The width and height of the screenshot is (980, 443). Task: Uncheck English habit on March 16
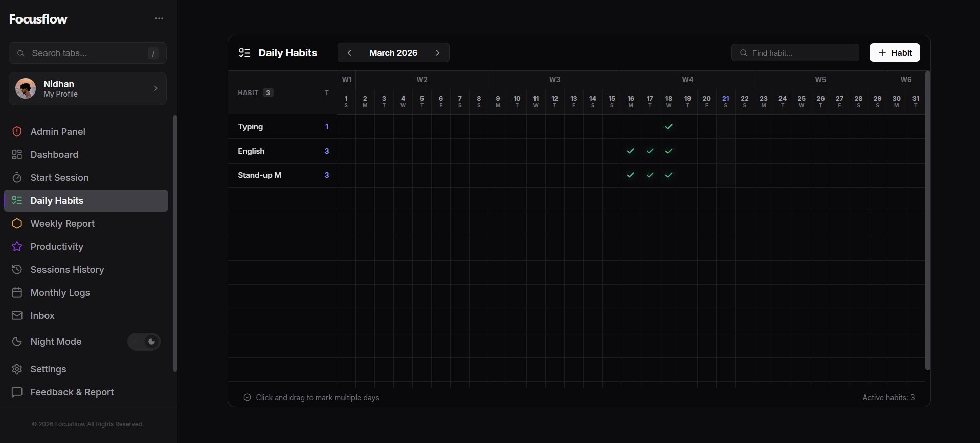(x=631, y=151)
